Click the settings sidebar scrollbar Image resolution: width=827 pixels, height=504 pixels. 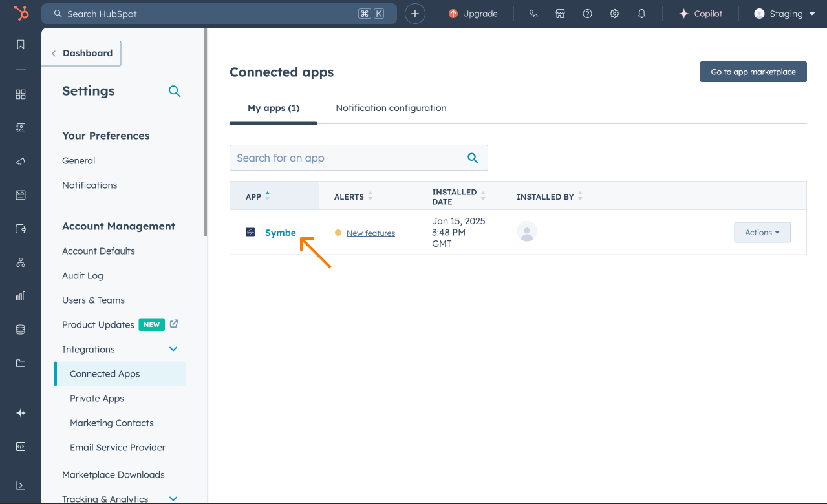[206, 132]
